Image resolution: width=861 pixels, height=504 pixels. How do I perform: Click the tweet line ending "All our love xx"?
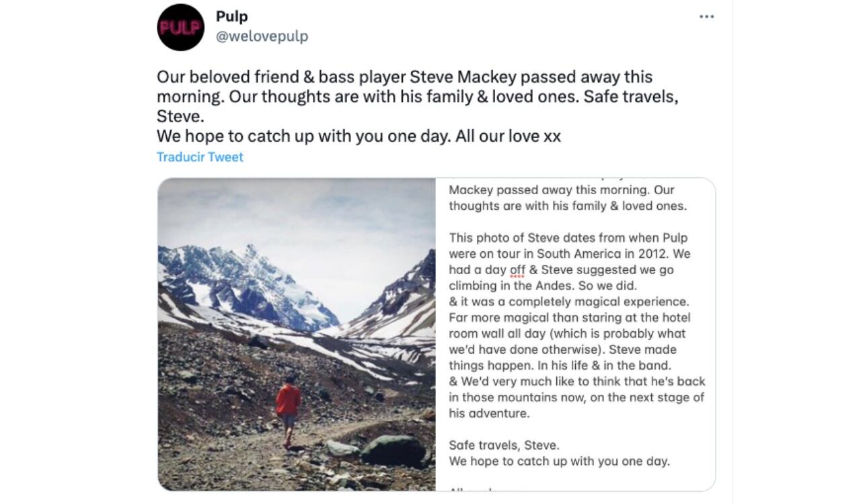pyautogui.click(x=359, y=136)
